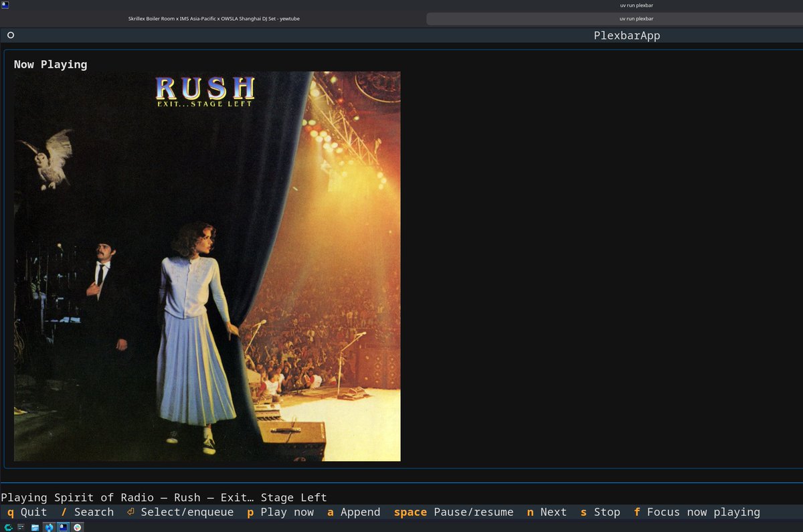Image resolution: width=803 pixels, height=532 pixels.
Task: Click the PlexbarApp title text
Action: click(627, 35)
